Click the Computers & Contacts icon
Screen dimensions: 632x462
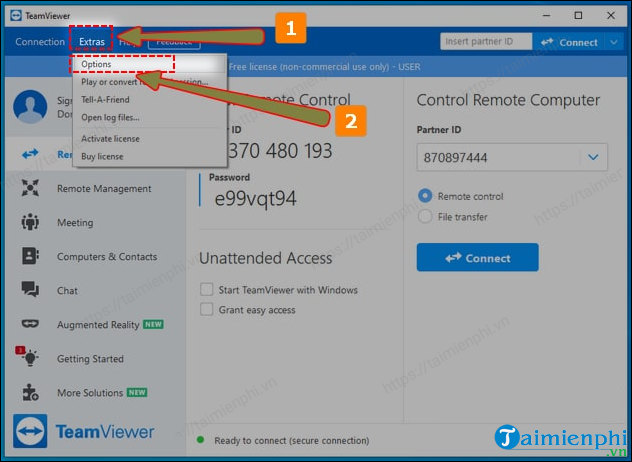[x=30, y=256]
